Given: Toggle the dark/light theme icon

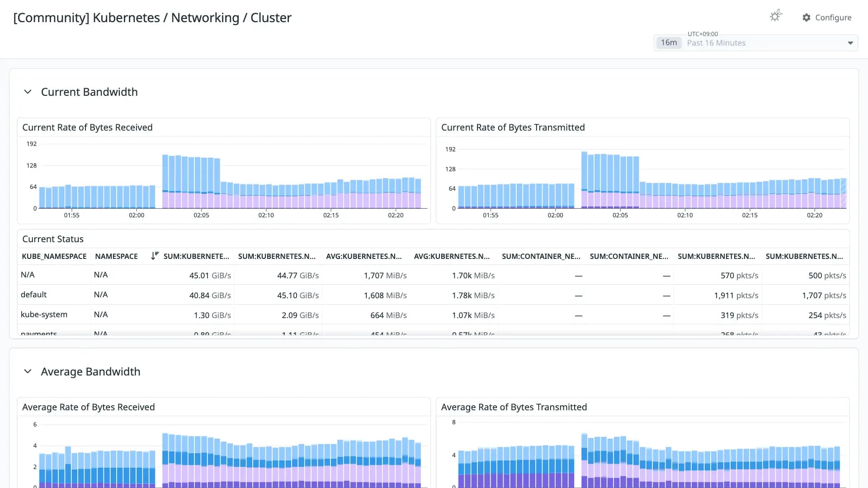Looking at the screenshot, I should (x=776, y=16).
